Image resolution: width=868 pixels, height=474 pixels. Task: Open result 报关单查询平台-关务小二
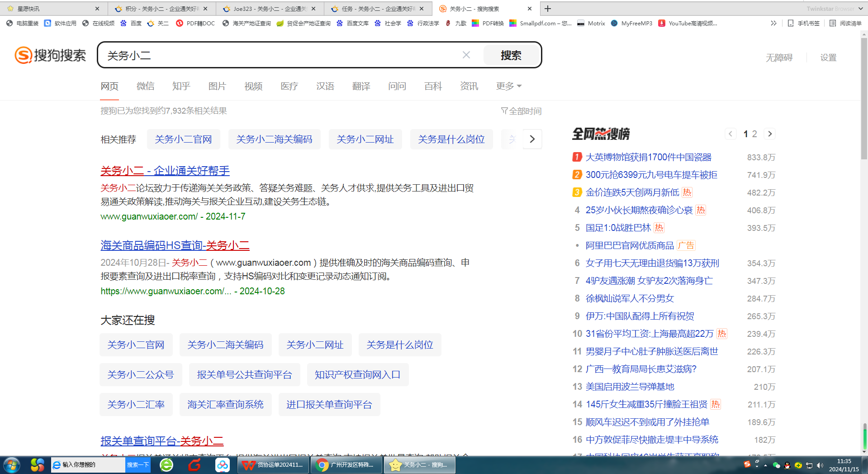point(162,441)
